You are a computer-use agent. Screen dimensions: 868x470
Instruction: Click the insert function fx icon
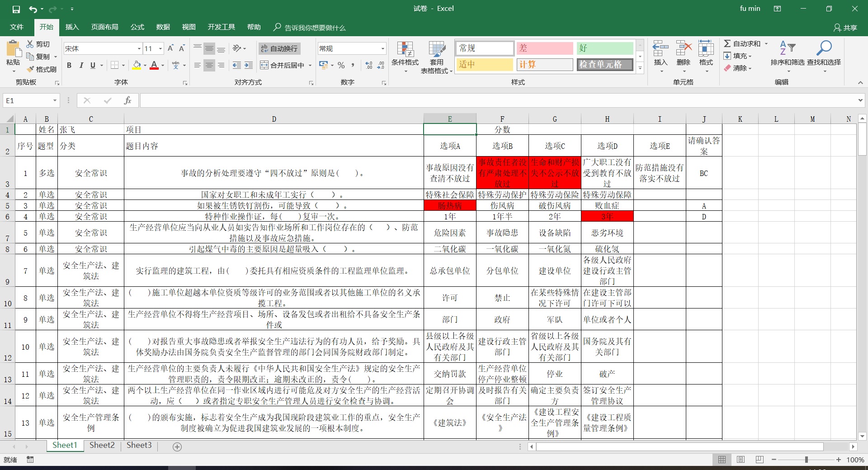pos(127,100)
